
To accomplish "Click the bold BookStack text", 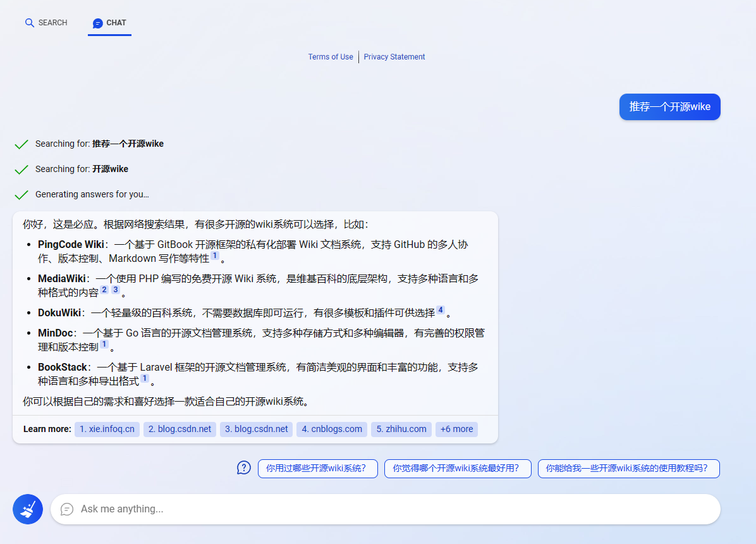I will (x=62, y=368).
